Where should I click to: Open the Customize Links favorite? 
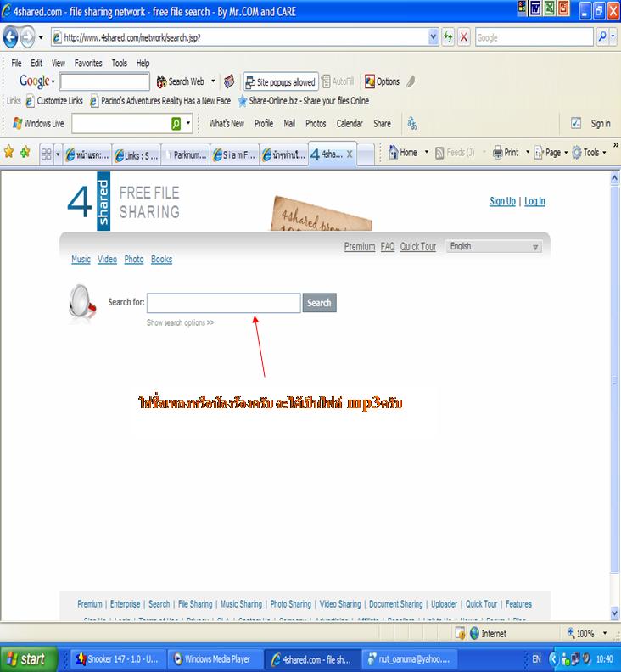point(54,101)
